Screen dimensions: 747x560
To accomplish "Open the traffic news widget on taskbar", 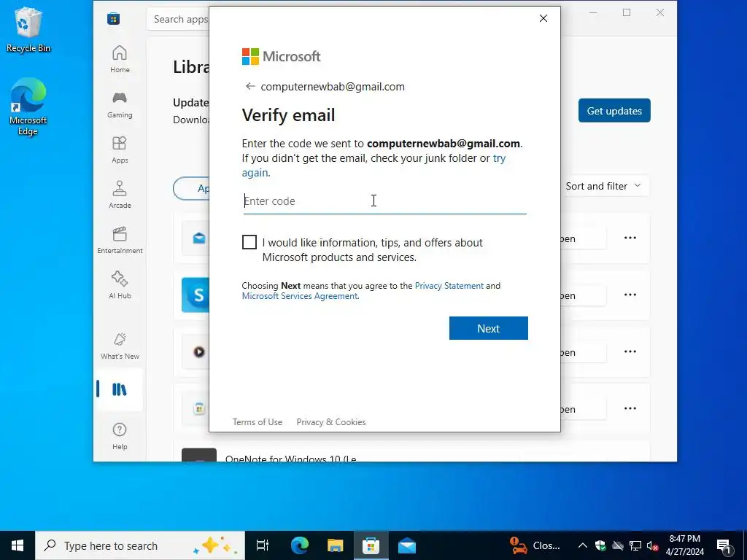I will click(535, 545).
